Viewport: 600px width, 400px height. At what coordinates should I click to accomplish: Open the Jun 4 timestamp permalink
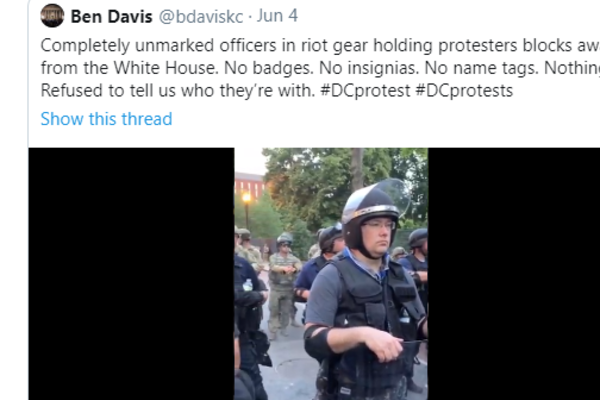(x=277, y=16)
